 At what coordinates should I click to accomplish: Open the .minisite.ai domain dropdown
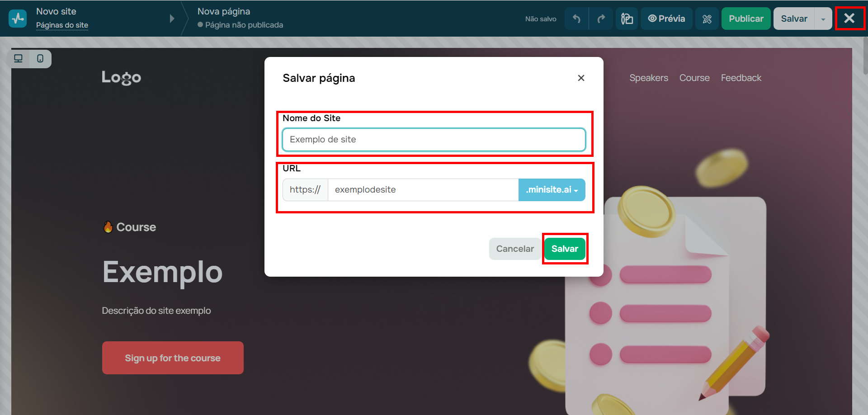pos(552,190)
